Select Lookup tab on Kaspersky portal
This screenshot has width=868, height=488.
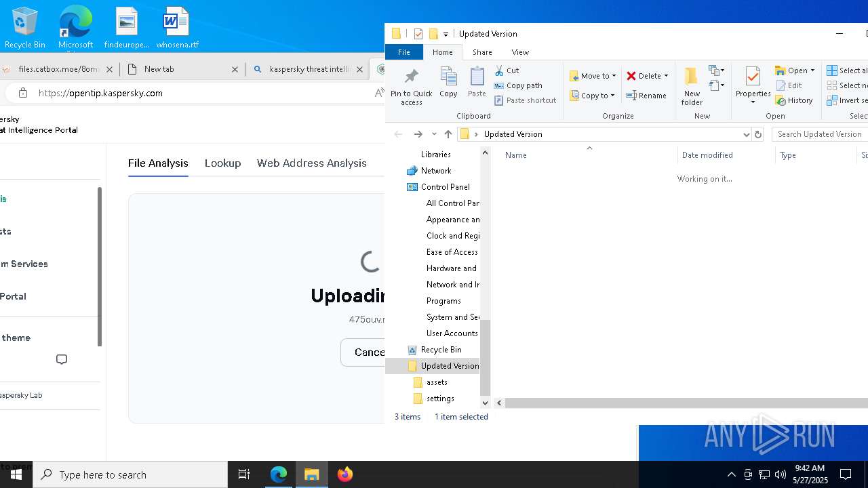222,163
